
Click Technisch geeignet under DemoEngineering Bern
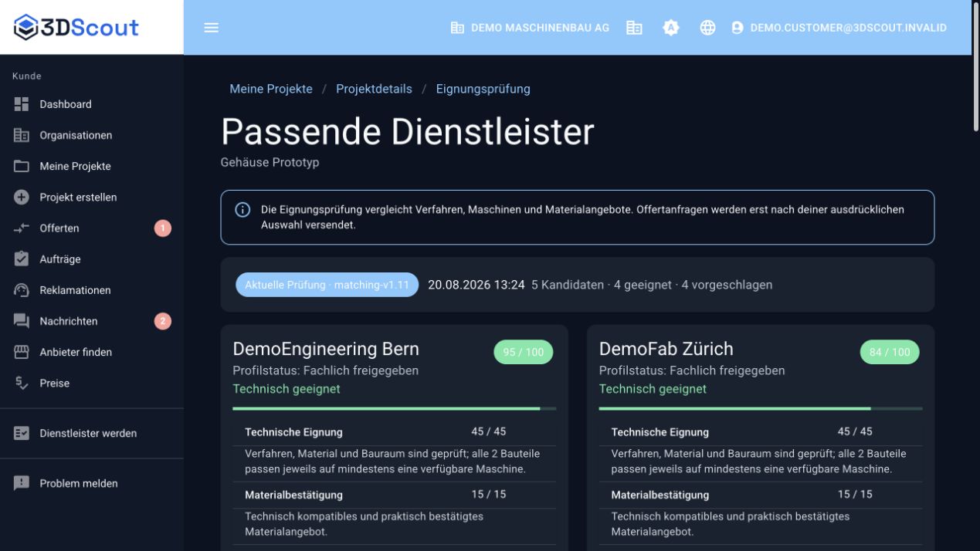287,389
